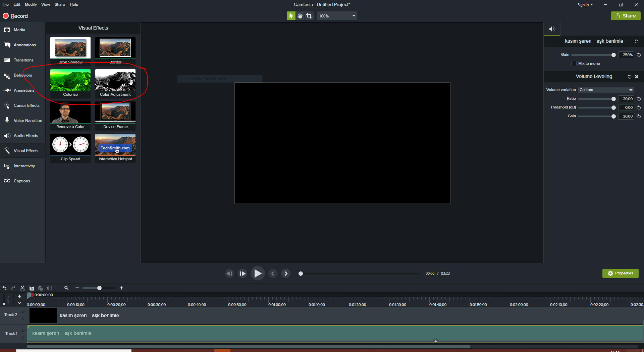Click the Threshold (dB) value field
644x352 pixels.
(x=626, y=107)
